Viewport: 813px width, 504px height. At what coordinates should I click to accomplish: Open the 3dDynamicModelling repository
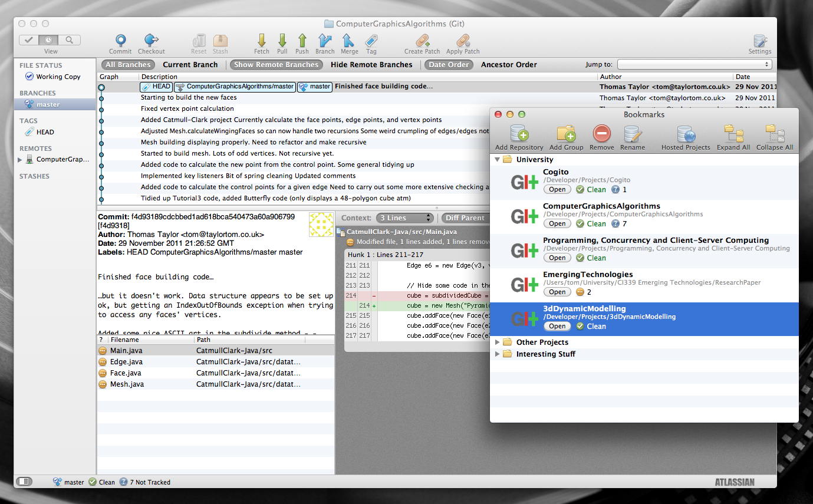pyautogui.click(x=557, y=326)
